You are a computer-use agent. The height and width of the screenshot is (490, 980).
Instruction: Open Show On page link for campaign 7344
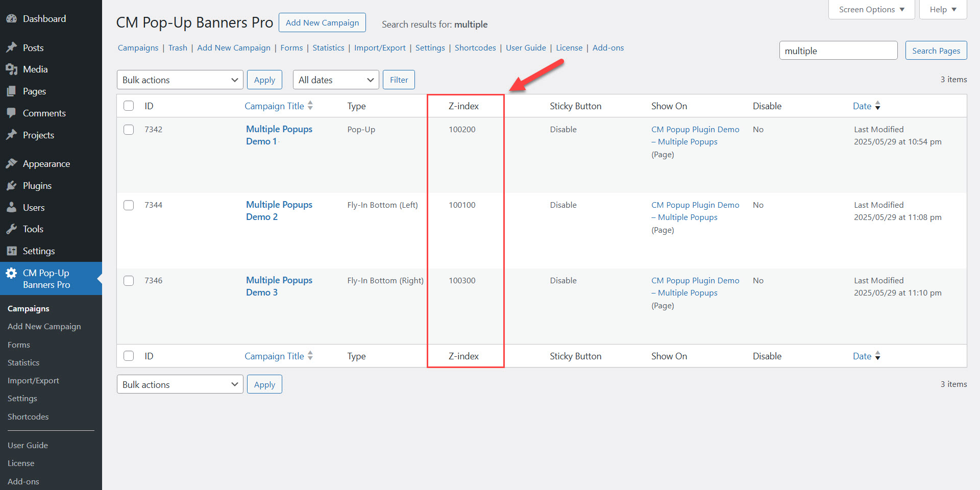695,211
